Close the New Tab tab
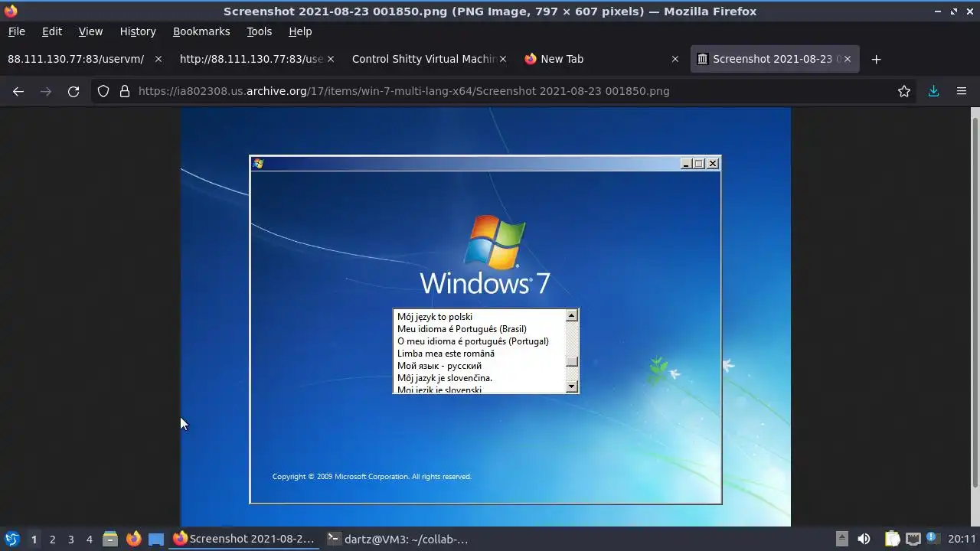Image resolution: width=980 pixels, height=551 pixels. click(x=675, y=59)
